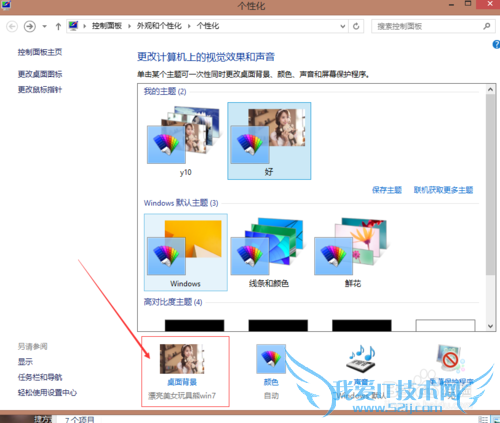Open 颜色 window color settings icon
Viewport: 500px width, 423px height.
(271, 359)
